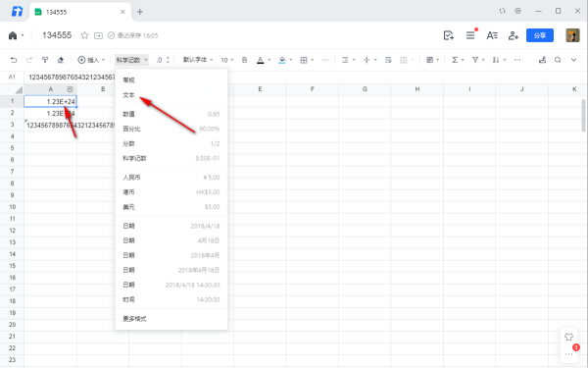Click the blue 分享 share button
Viewport: 588px width, 368px height.
540,35
